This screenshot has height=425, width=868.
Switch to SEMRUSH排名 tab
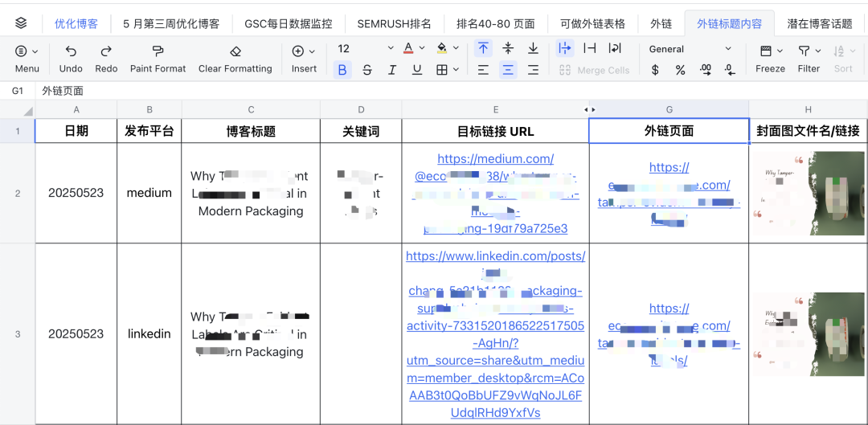[x=394, y=24]
